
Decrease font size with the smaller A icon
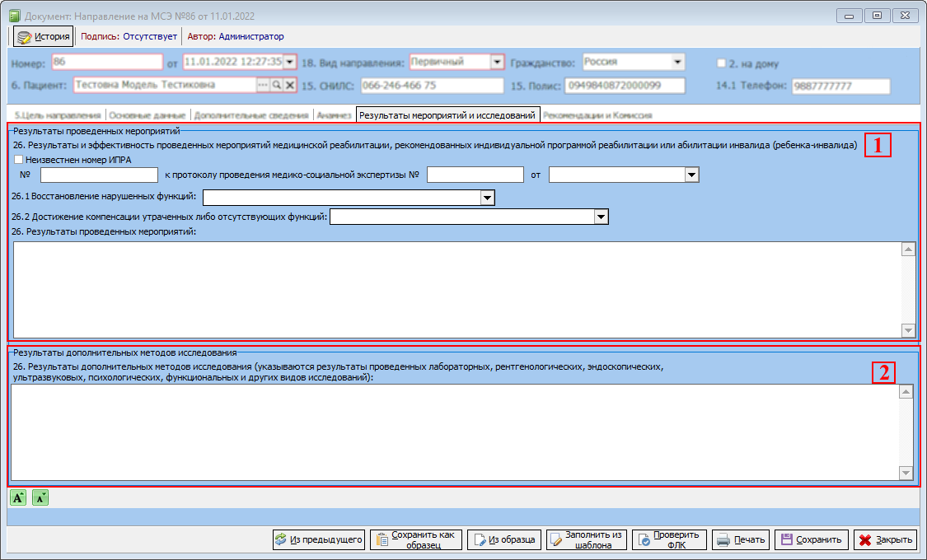[40, 498]
